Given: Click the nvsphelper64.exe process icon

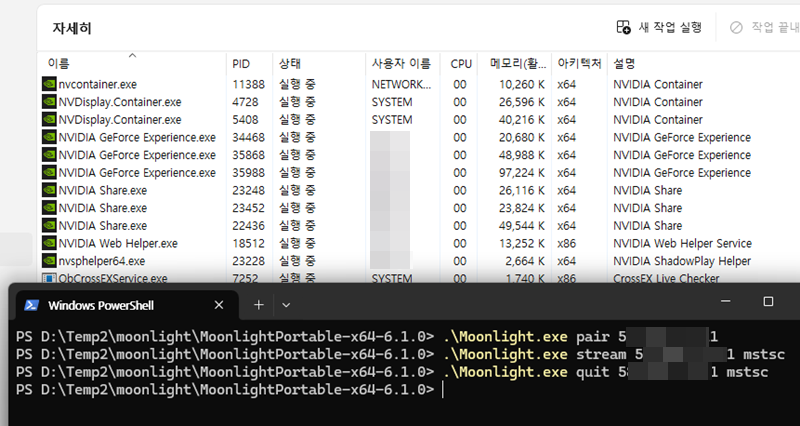Looking at the screenshot, I should coord(49,261).
